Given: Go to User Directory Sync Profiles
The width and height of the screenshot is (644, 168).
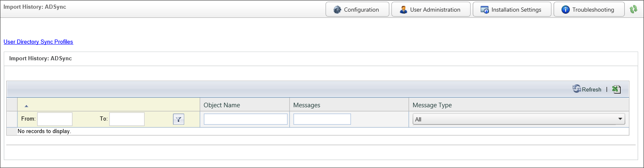Looking at the screenshot, I should 38,42.
